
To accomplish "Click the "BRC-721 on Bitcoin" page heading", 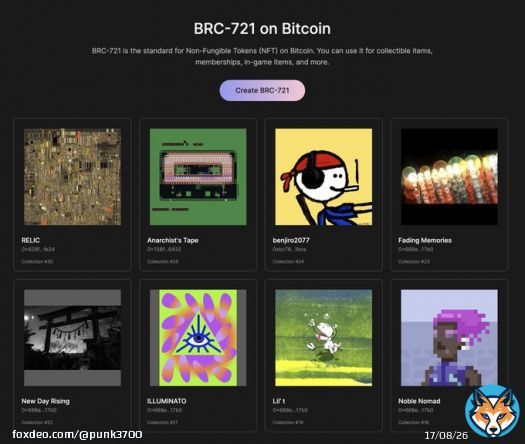I will (x=262, y=28).
